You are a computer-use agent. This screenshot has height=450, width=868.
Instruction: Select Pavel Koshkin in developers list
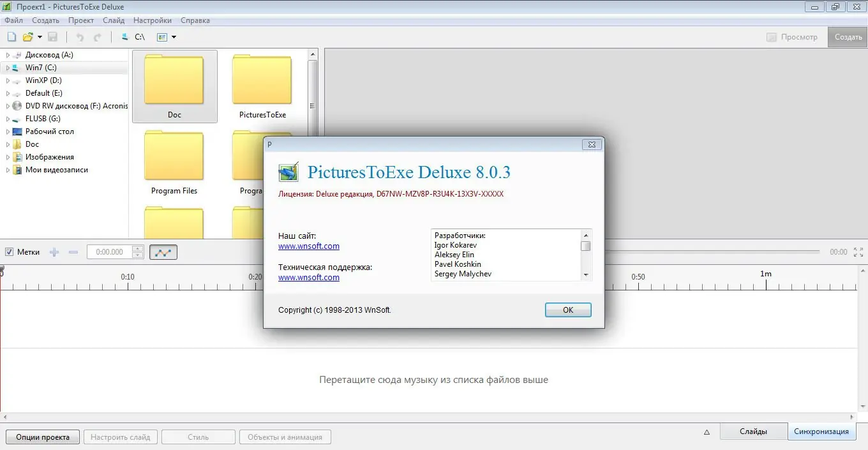458,264
